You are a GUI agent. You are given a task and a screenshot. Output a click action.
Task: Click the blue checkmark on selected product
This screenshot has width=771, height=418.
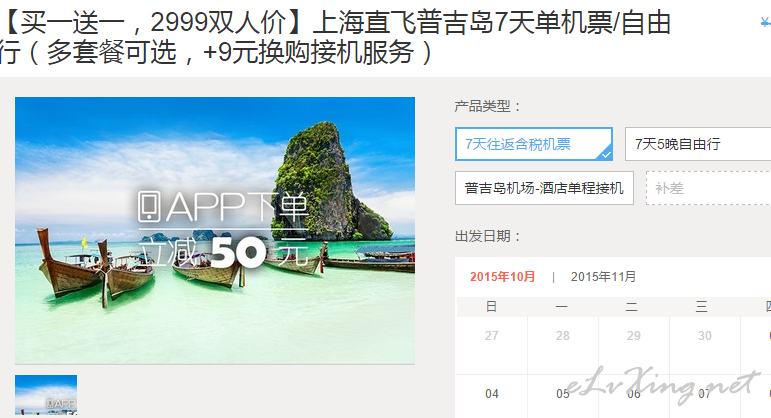pyautogui.click(x=605, y=153)
